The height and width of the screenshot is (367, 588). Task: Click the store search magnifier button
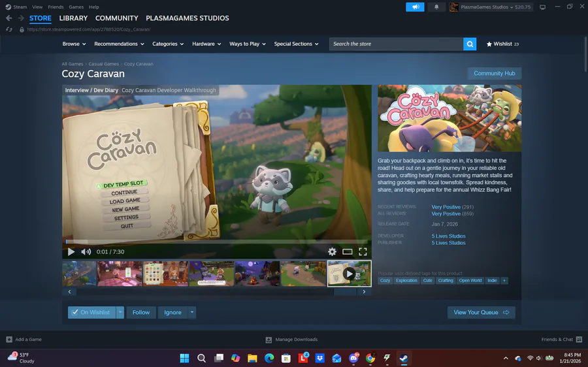[x=470, y=44]
